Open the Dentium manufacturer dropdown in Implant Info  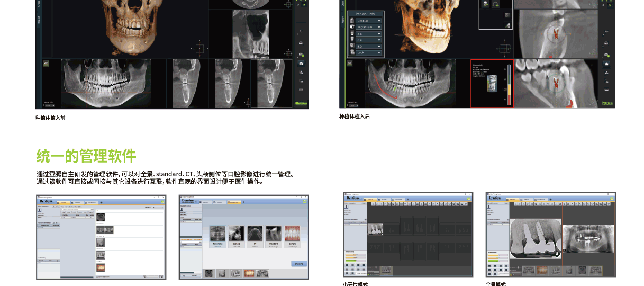(x=368, y=21)
